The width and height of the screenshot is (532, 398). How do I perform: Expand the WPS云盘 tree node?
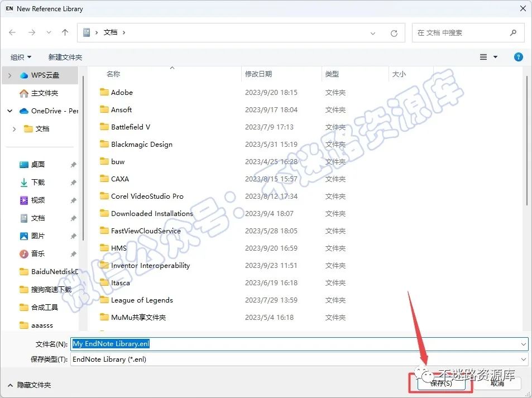pos(9,75)
